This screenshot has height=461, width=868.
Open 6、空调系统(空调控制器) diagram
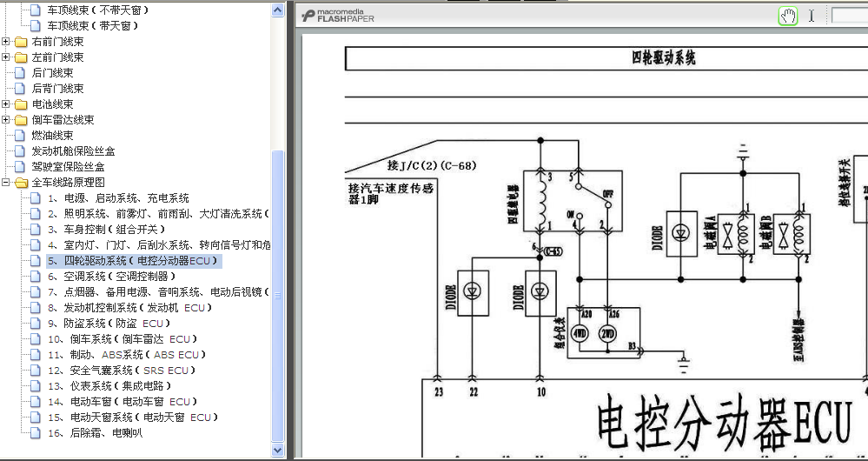[111, 276]
